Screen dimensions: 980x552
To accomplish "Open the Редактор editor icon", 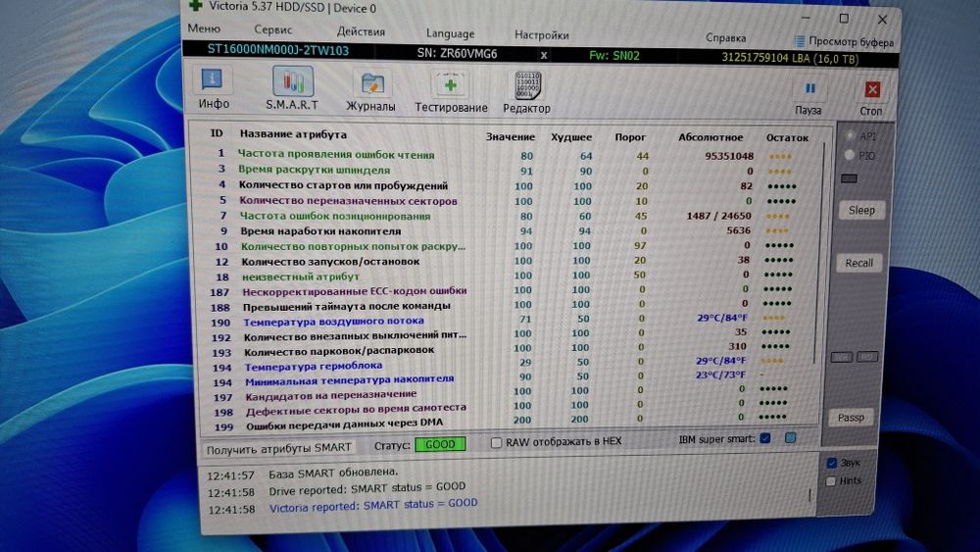I will [x=527, y=93].
